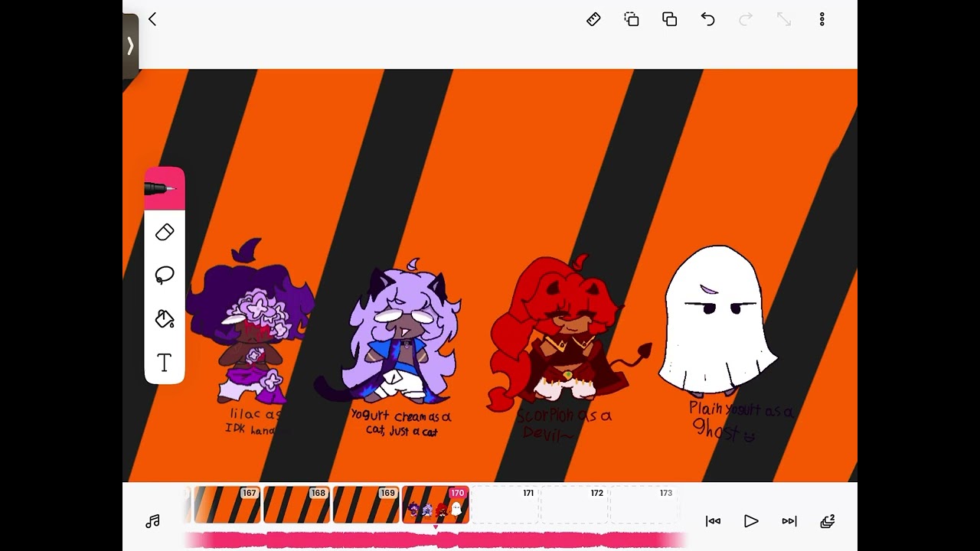Select the Paint bucket fill tool
980x551 pixels.
click(x=165, y=319)
